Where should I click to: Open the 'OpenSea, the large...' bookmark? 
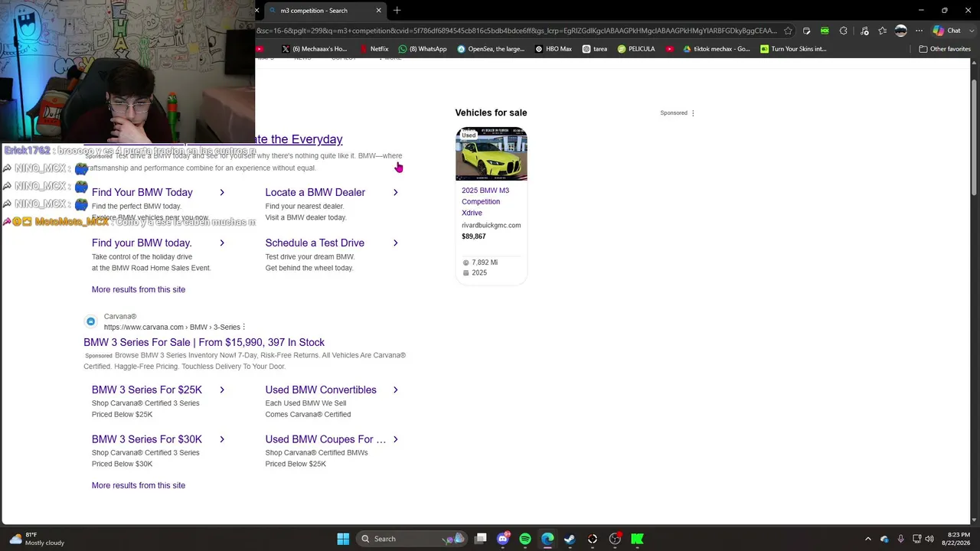pos(491,49)
